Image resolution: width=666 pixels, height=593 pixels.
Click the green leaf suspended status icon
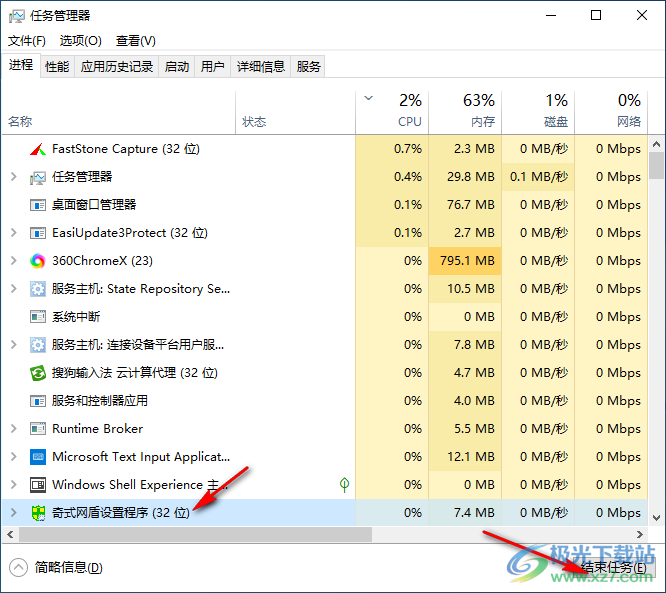point(344,484)
